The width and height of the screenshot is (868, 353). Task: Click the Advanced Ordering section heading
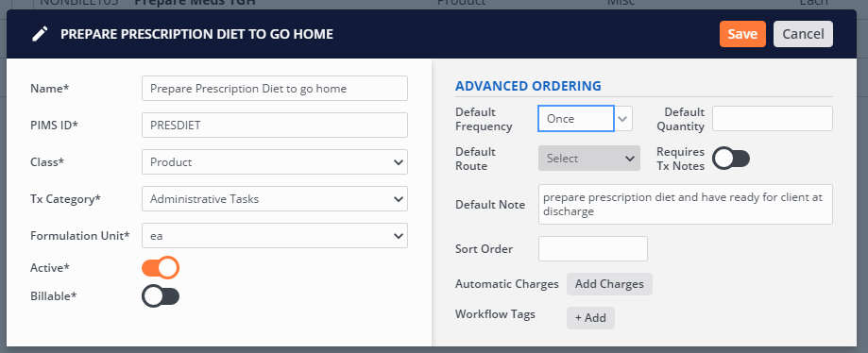click(x=528, y=86)
